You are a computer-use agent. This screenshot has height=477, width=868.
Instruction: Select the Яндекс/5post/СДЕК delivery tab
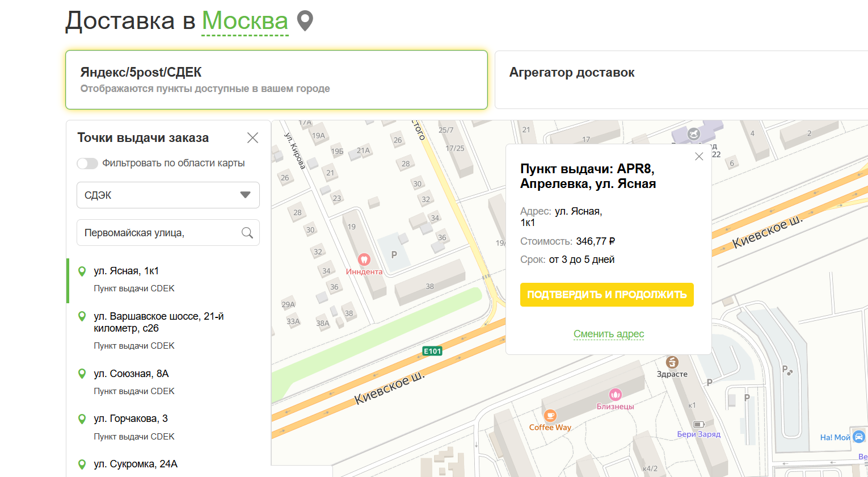[276, 79]
